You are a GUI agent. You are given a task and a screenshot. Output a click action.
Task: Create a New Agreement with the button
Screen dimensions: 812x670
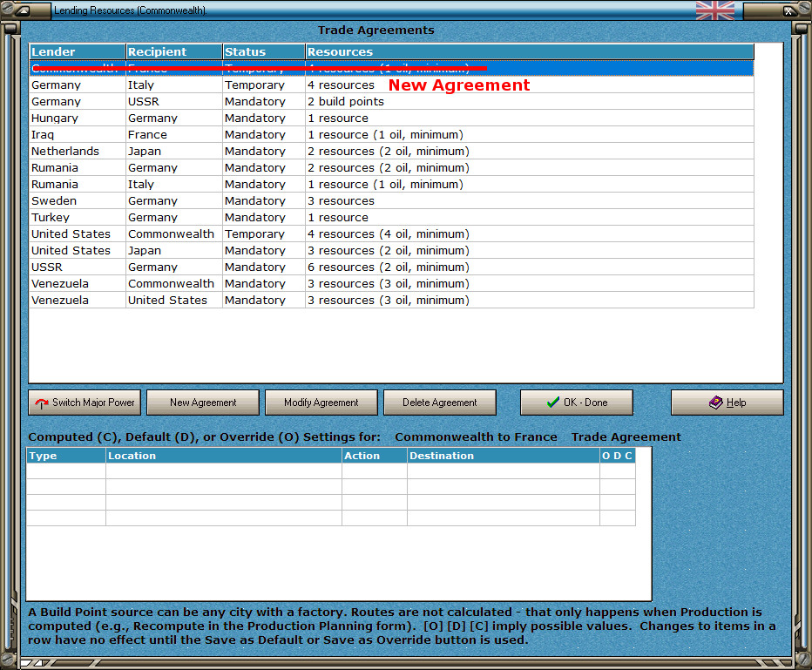[203, 403]
